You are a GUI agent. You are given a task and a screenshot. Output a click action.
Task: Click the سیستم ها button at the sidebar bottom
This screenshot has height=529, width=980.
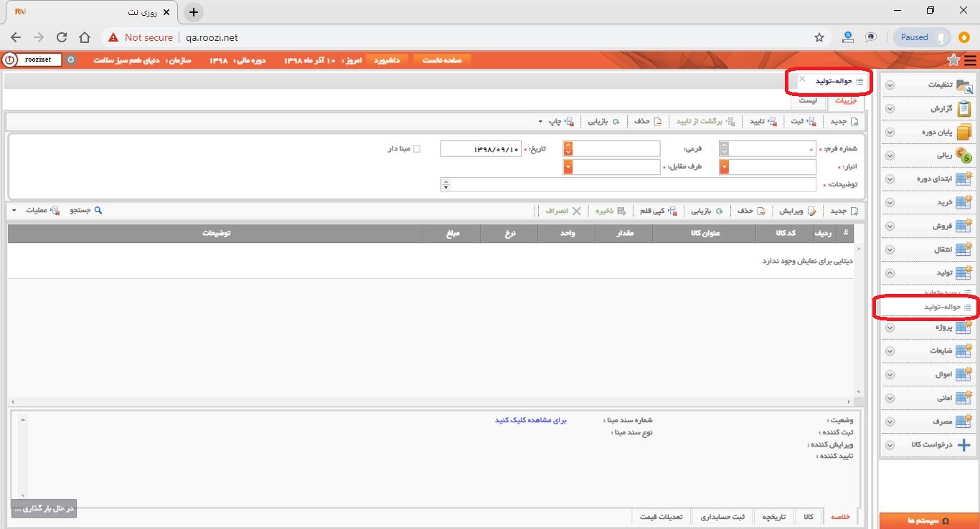[928, 520]
